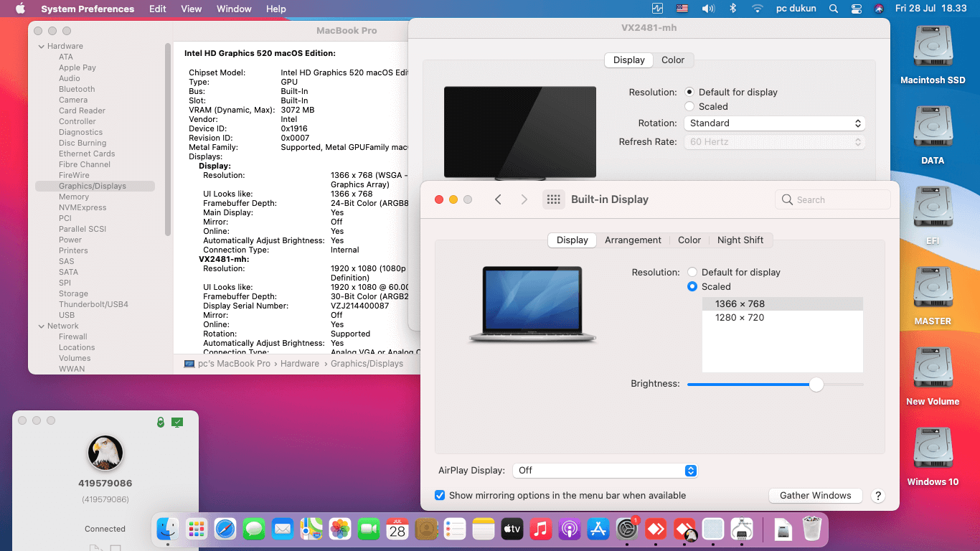The height and width of the screenshot is (551, 980).
Task: Open the Help menu in menu bar
Action: click(x=276, y=9)
